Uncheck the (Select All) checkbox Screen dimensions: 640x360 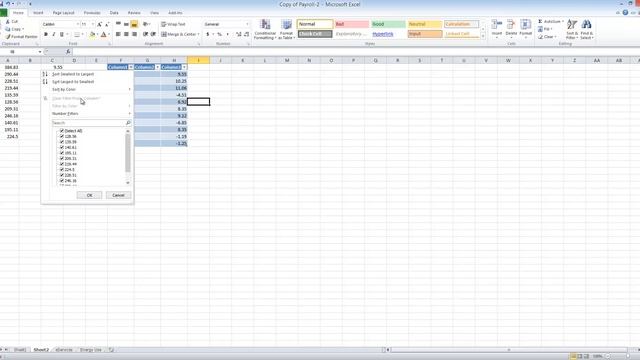tap(62, 131)
